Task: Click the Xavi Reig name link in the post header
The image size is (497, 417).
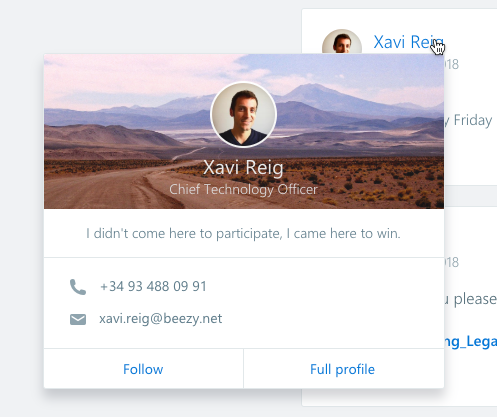Action: coord(408,42)
